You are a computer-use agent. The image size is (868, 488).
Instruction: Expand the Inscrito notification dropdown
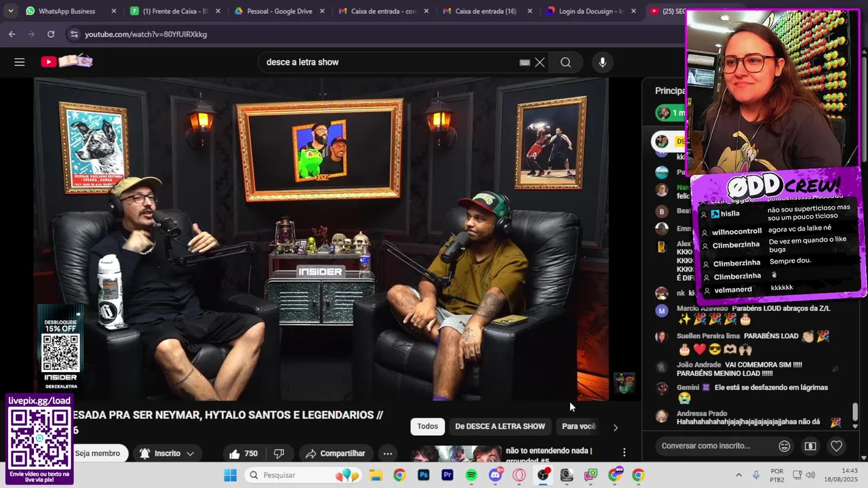[190, 453]
